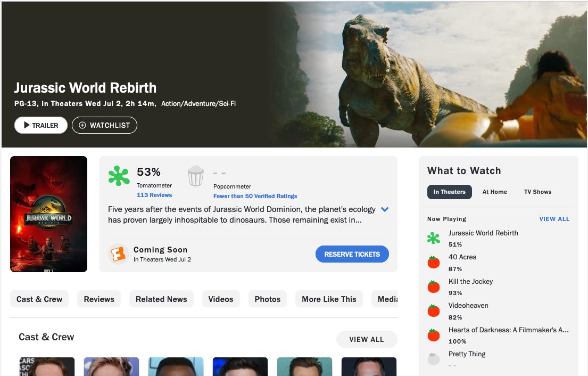The height and width of the screenshot is (376, 588).
Task: Click the 87% score under 40 Acres
Action: 456,268
